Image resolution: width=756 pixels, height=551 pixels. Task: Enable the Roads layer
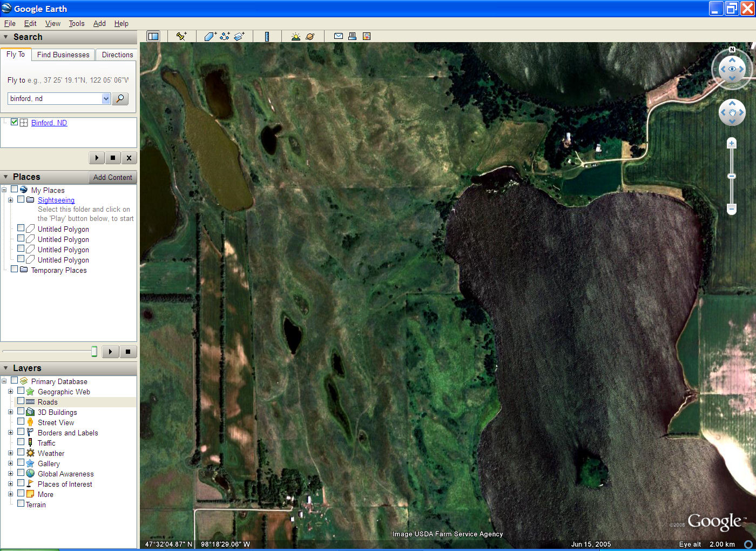point(21,401)
